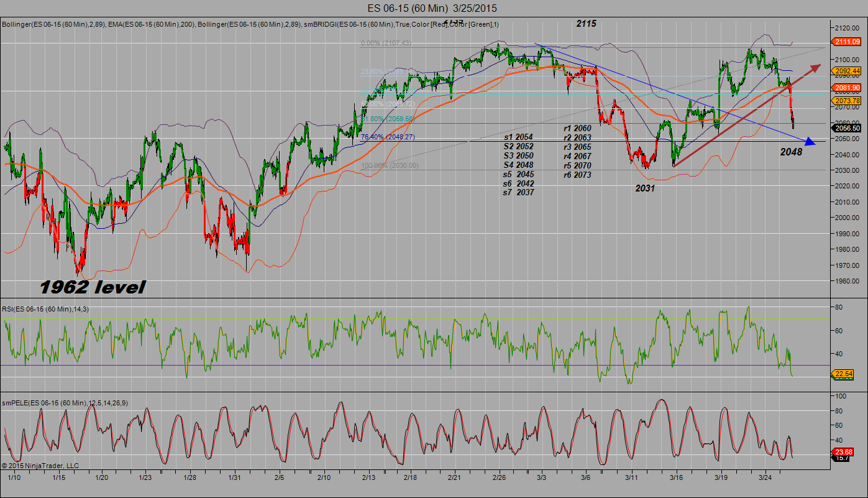The image size is (868, 498).
Task: Select the 'S3 2050' support label
Action: click(518, 155)
